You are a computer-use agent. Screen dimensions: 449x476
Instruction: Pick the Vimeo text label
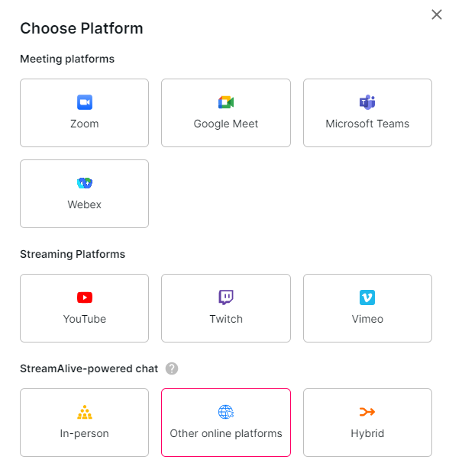[367, 319]
